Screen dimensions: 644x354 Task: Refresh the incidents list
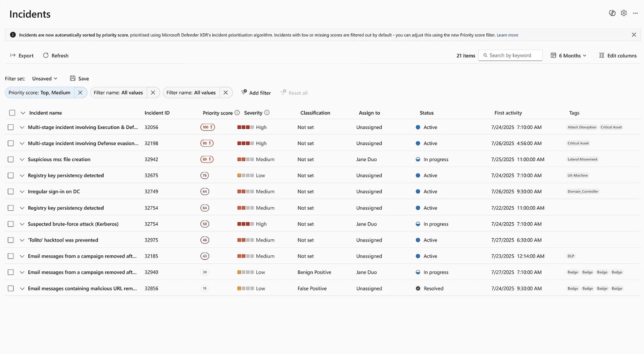[56, 55]
